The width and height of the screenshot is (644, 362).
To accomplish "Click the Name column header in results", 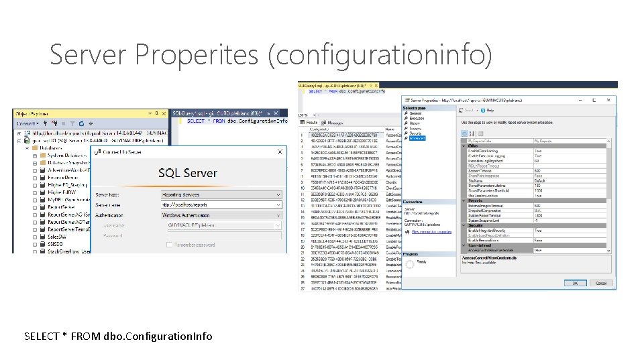I will [x=390, y=129].
